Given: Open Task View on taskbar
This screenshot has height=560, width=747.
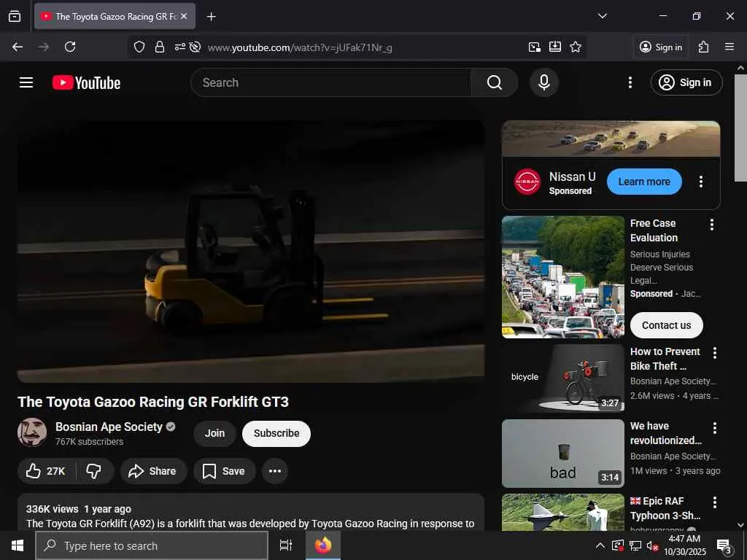Looking at the screenshot, I should 286,545.
